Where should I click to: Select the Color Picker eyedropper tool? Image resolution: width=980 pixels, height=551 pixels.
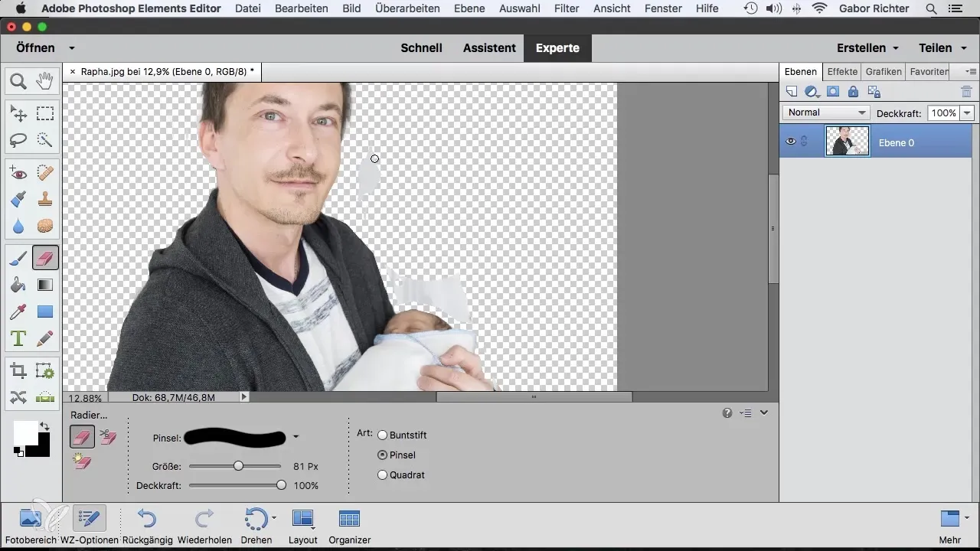(x=18, y=311)
